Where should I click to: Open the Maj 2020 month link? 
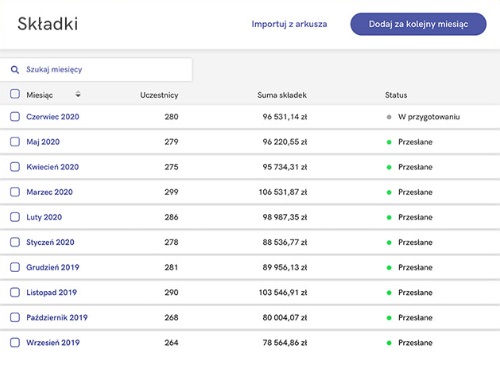[x=43, y=142]
